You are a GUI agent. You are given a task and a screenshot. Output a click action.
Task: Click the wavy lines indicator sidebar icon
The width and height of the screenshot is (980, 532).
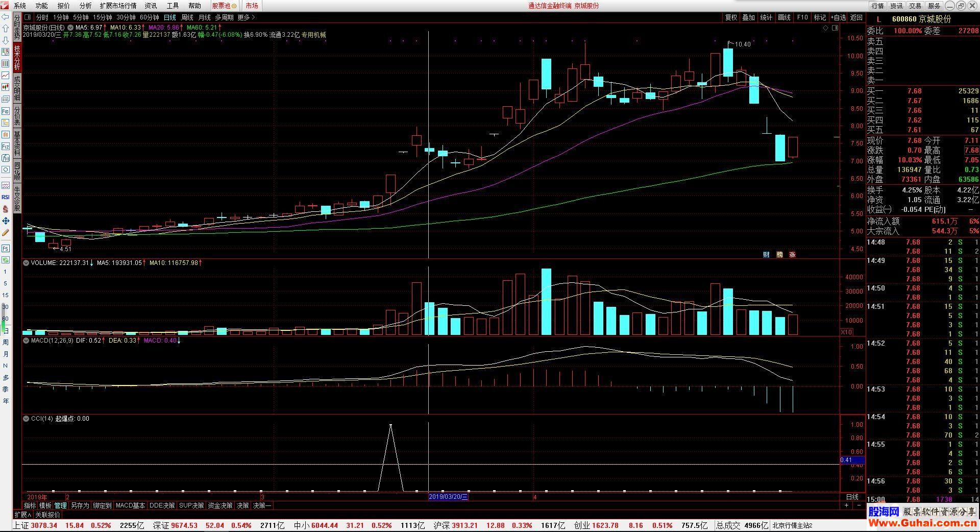click(6, 185)
